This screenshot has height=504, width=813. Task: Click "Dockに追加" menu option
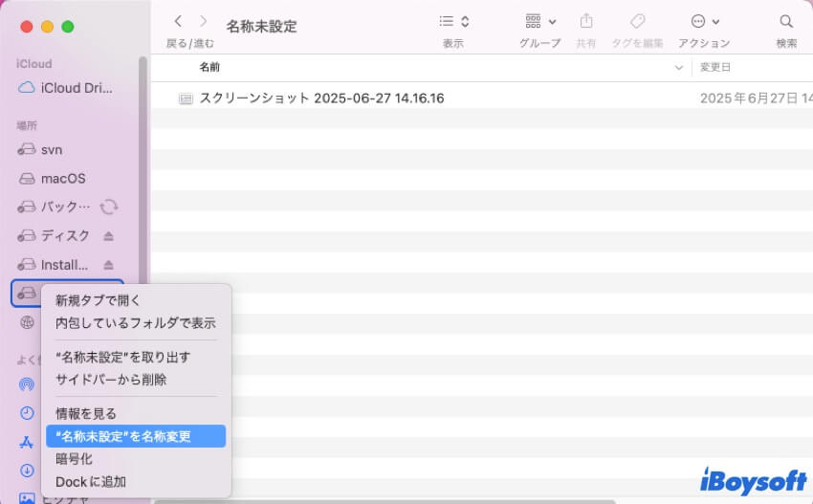point(91,481)
